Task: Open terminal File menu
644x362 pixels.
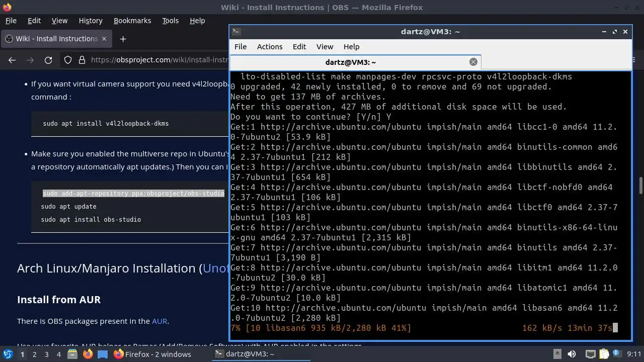Action: click(x=240, y=46)
